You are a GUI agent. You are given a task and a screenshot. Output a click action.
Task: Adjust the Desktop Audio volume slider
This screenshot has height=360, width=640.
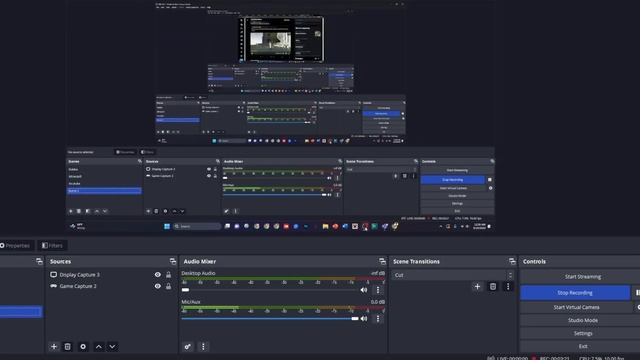(x=270, y=290)
